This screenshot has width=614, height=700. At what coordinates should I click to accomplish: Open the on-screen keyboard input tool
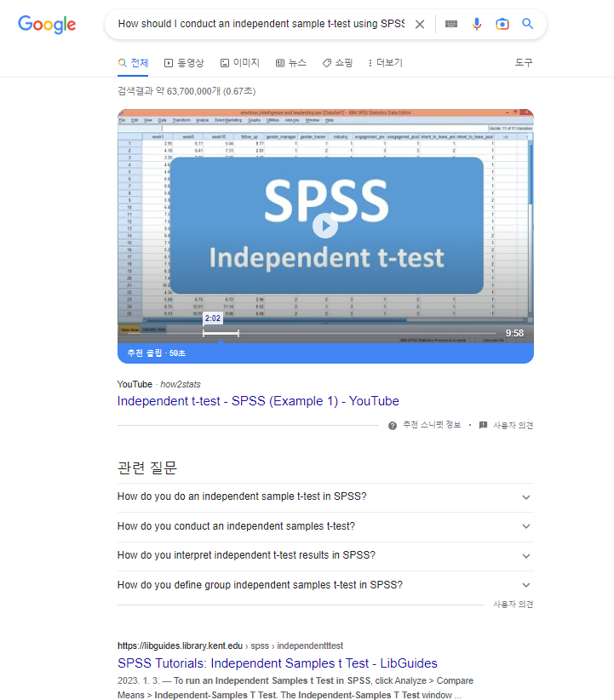tap(451, 24)
